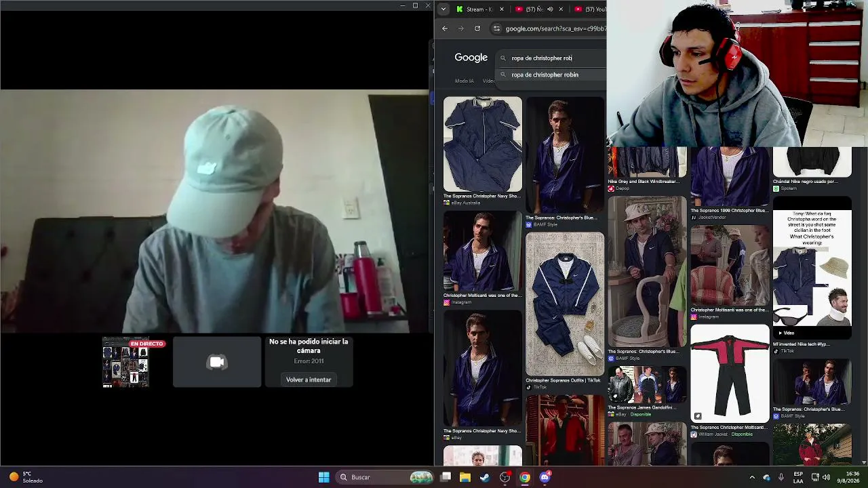The image size is (868, 488).
Task: Open Steam from the taskbar
Action: pyautogui.click(x=485, y=477)
